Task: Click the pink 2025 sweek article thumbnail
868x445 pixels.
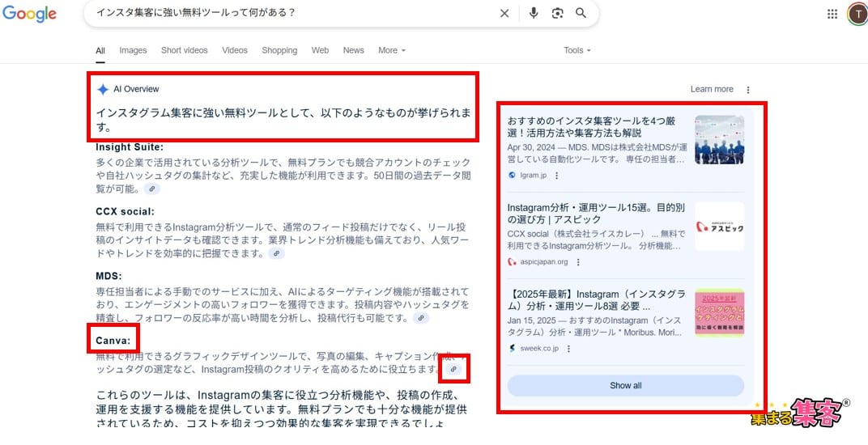Action: (x=720, y=313)
